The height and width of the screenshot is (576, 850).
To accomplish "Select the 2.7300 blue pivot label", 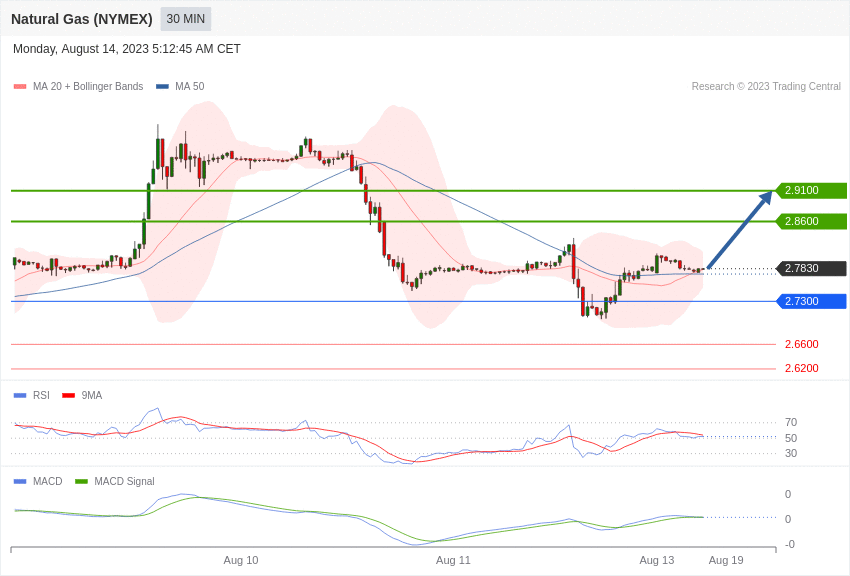I will click(x=811, y=301).
